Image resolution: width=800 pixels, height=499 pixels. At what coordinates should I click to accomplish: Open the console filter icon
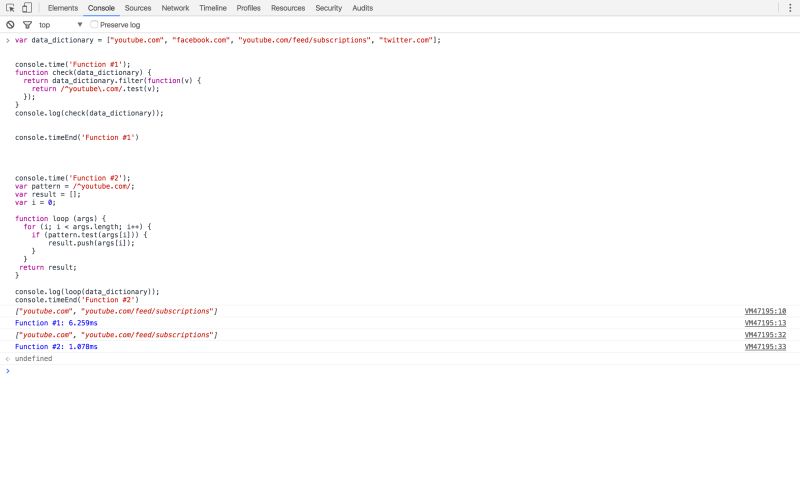28,24
